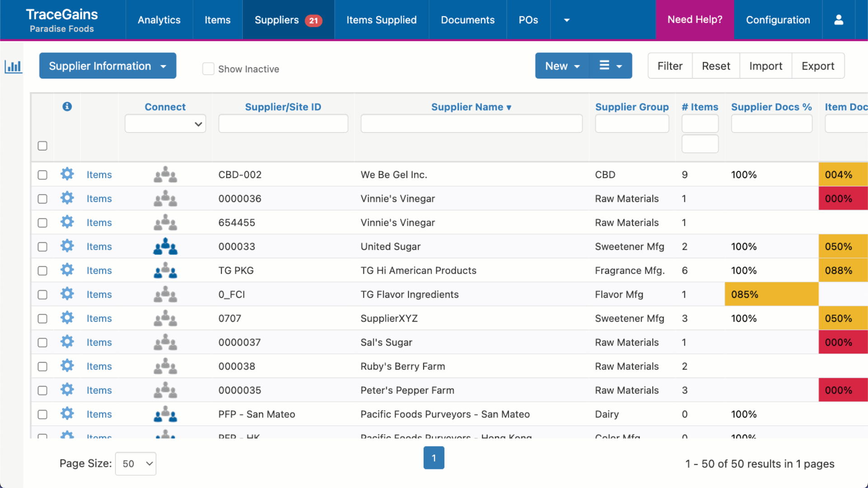Open gear settings for PFP - San Mateo
The height and width of the screenshot is (488, 868).
pyautogui.click(x=67, y=413)
